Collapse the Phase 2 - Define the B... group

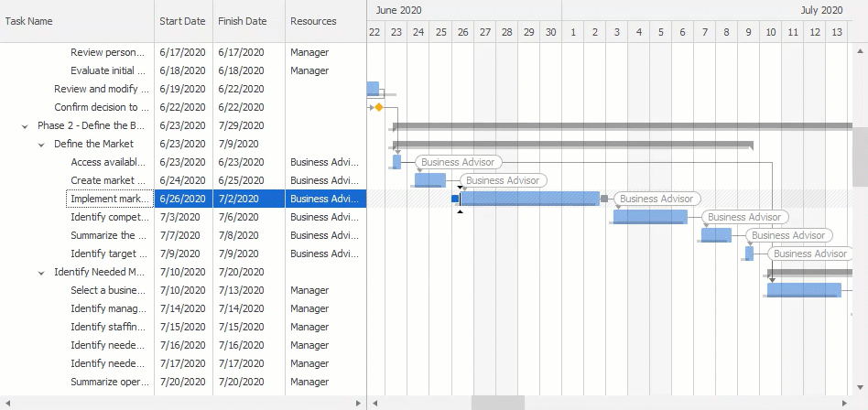coord(25,126)
